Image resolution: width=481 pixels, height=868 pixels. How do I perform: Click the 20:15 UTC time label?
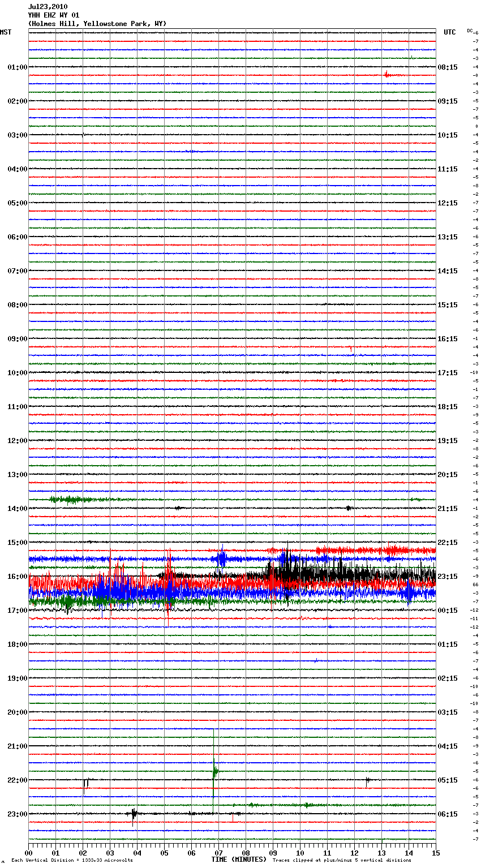(448, 475)
